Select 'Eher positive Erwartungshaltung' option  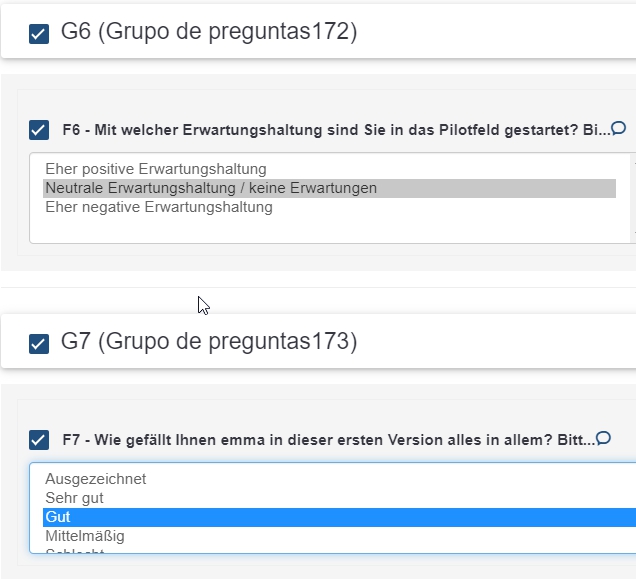click(x=155, y=169)
